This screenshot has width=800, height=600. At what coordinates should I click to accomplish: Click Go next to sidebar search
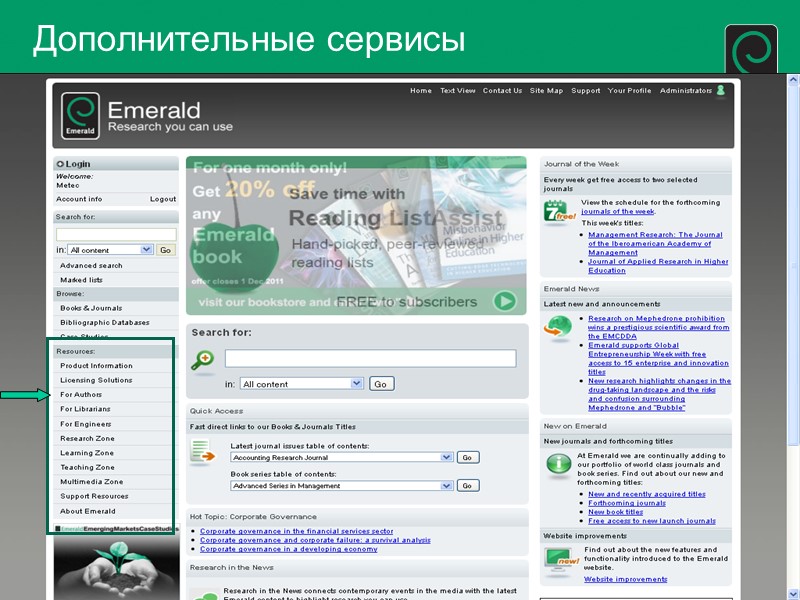coord(165,250)
